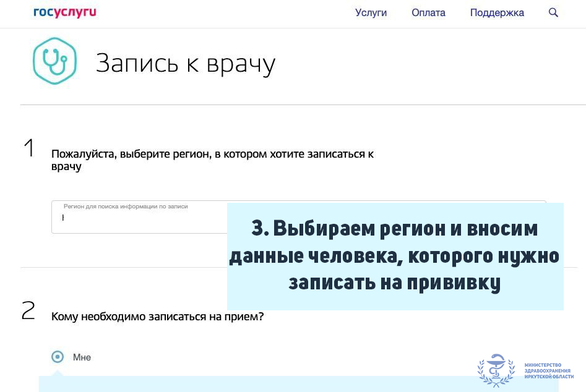Click the large step number 2

28,311
